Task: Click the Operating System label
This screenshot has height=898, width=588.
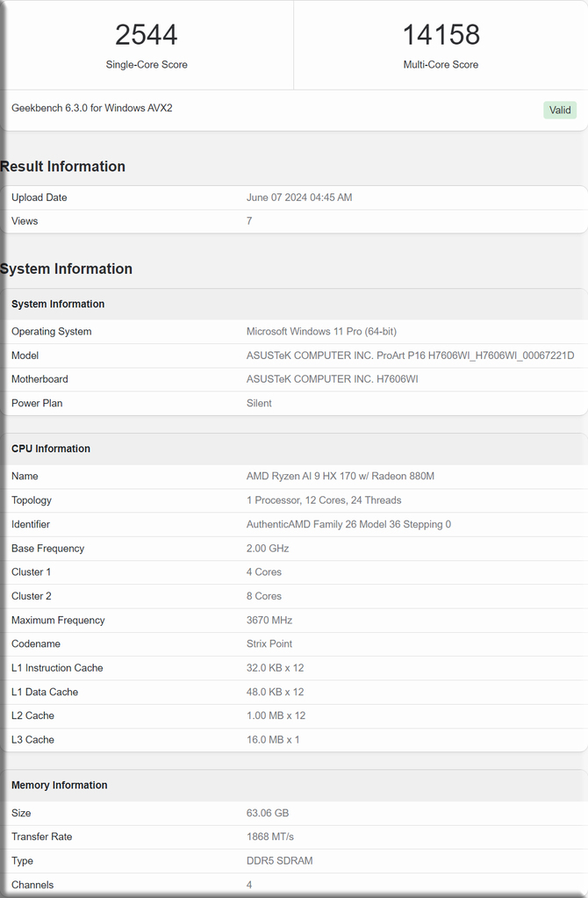Action: [52, 332]
